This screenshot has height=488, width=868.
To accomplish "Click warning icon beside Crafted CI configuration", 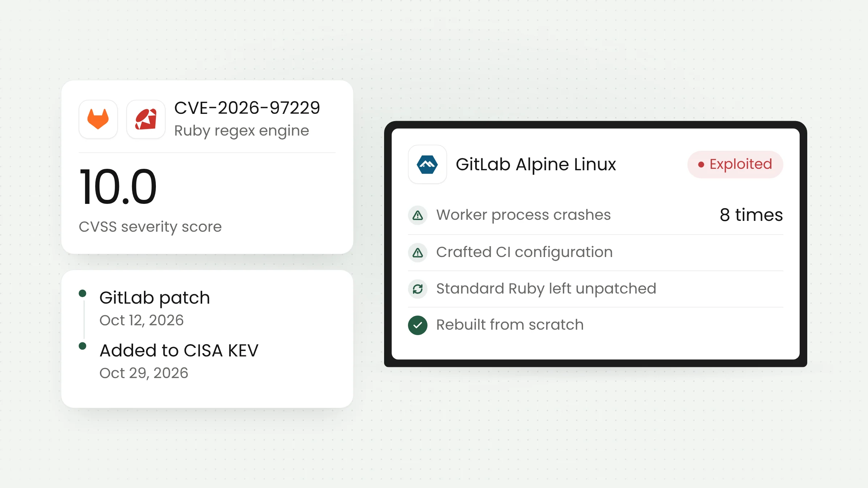I will (418, 252).
